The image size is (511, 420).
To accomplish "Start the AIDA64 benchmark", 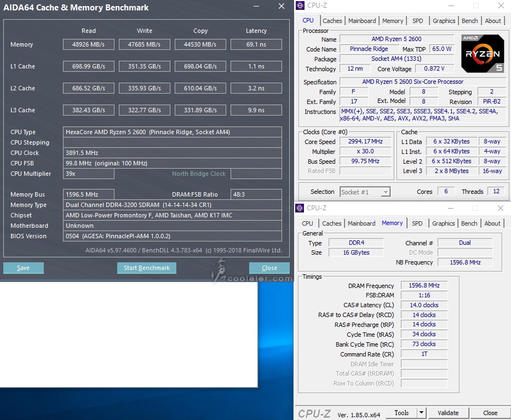I will click(147, 268).
